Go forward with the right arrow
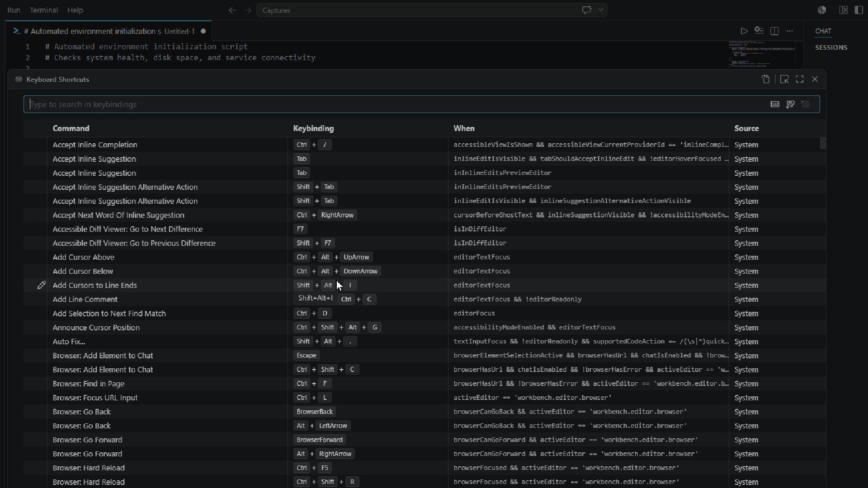Screen dimensions: 868x488 coord(248,10)
